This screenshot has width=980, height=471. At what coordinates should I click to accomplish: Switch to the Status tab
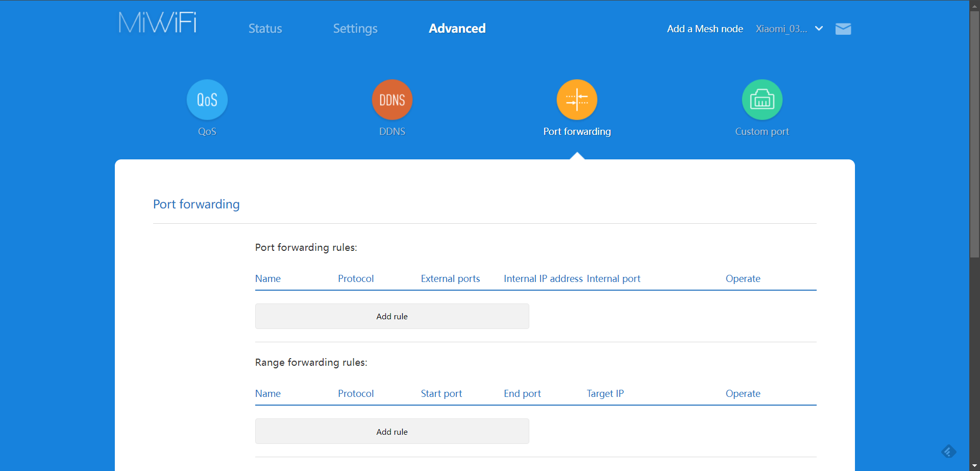click(x=265, y=29)
